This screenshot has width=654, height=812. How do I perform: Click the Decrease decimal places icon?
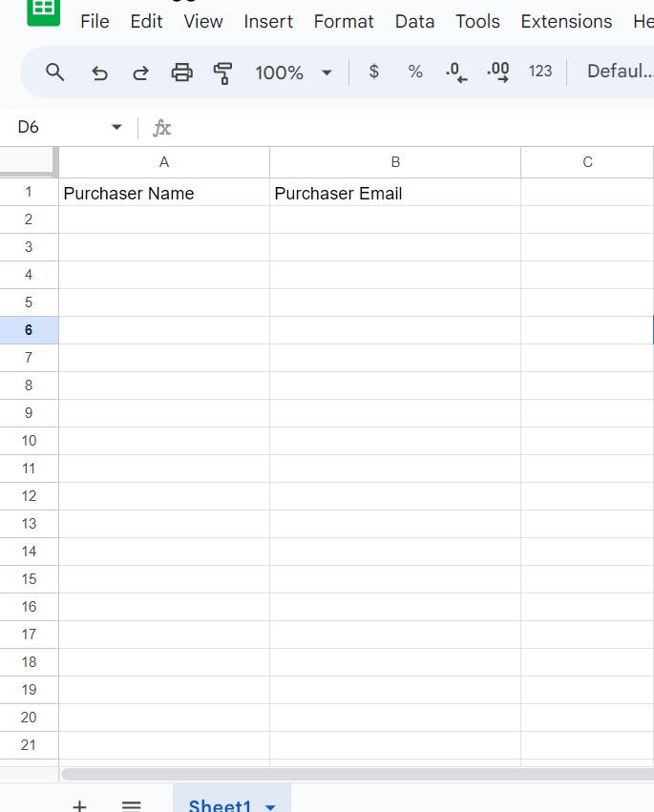(456, 72)
